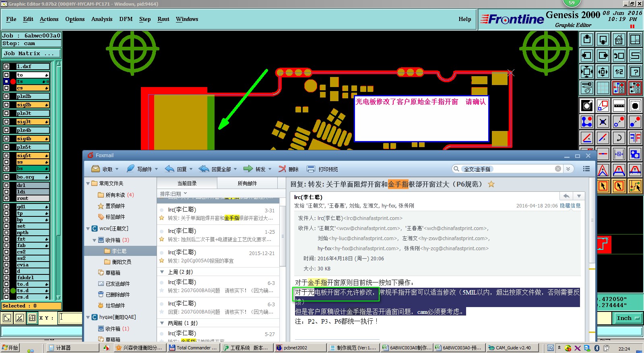This screenshot has height=353, width=644.
Task: Select the rotate arrow tool icon
Action: point(619,138)
